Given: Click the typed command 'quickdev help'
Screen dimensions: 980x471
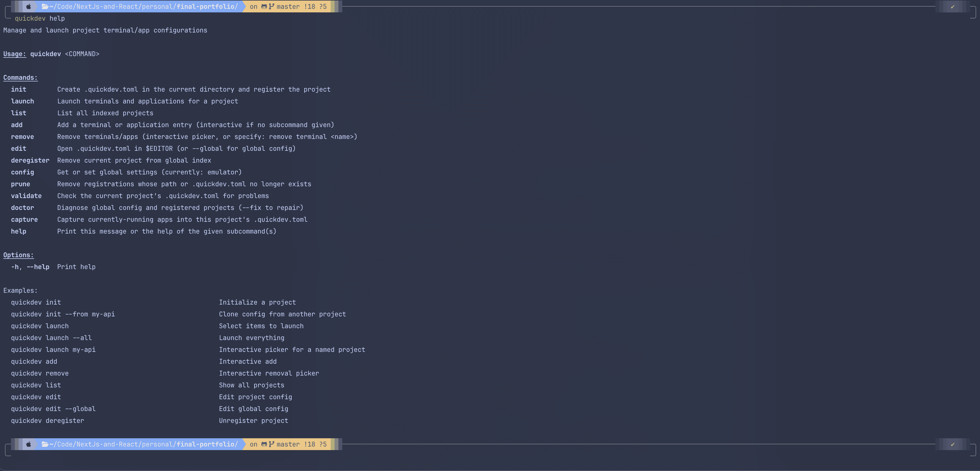Looking at the screenshot, I should click(40, 18).
